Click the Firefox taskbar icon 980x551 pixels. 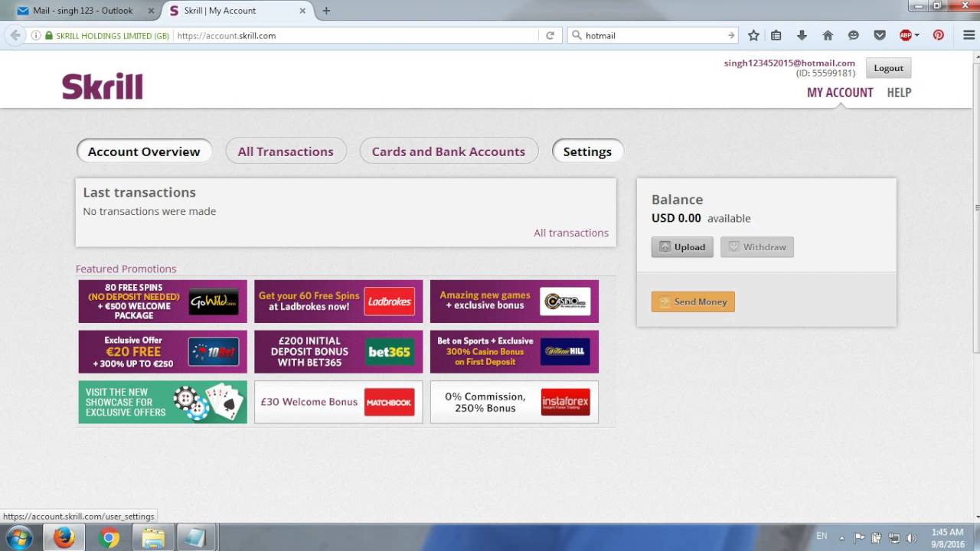coord(64,537)
